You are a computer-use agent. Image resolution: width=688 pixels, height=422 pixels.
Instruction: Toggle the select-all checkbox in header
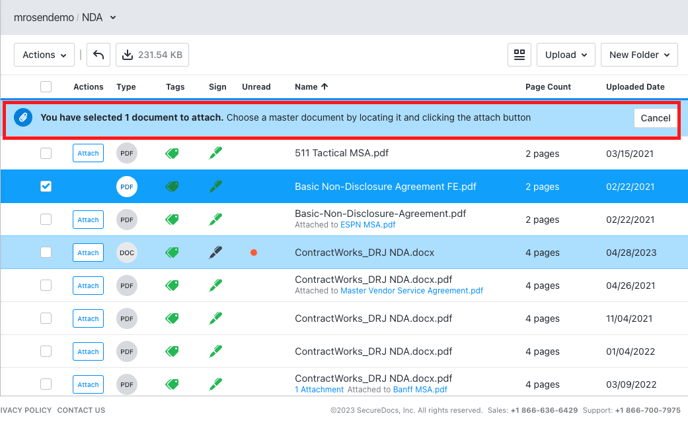(46, 87)
